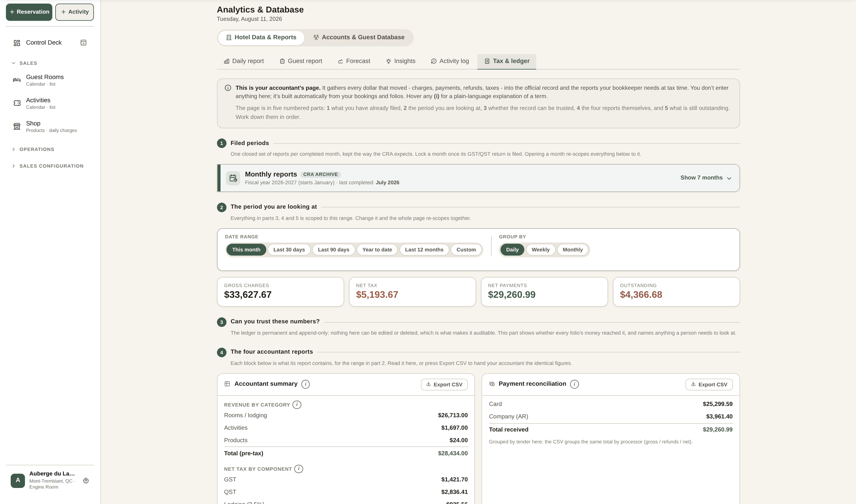Collapse the SALES sidebar section
This screenshot has width=856, height=504.
[x=24, y=63]
